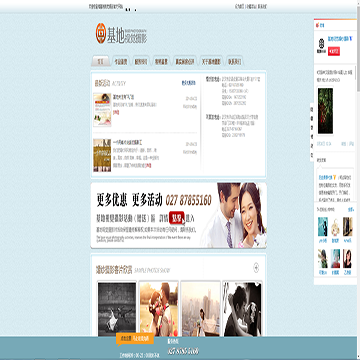Select the 首页 home tab
Screen dimensions: 360x360
(100, 61)
